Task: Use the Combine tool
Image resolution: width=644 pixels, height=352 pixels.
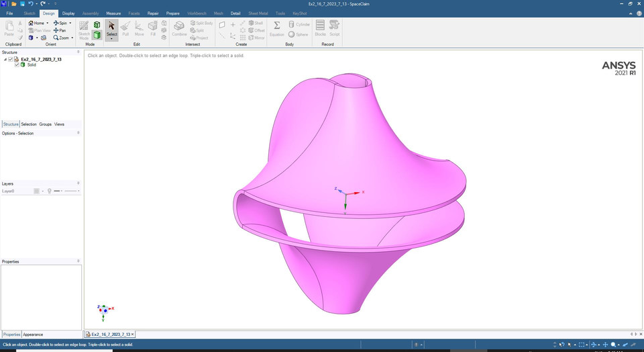Action: (x=179, y=29)
